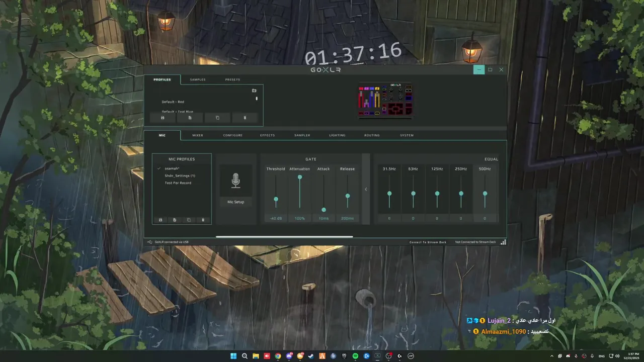Open Steam from the taskbar
The width and height of the screenshot is (644, 362).
(x=311, y=356)
